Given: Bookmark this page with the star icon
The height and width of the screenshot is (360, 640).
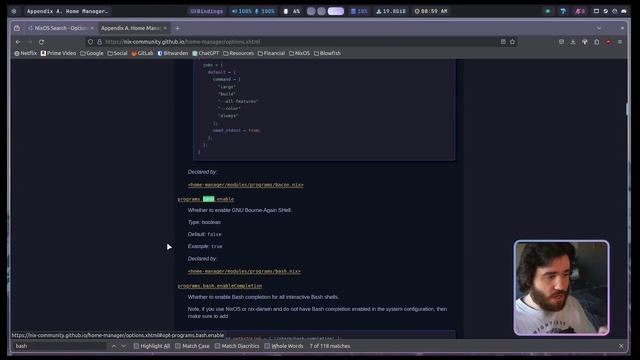Looking at the screenshot, I should (512, 42).
